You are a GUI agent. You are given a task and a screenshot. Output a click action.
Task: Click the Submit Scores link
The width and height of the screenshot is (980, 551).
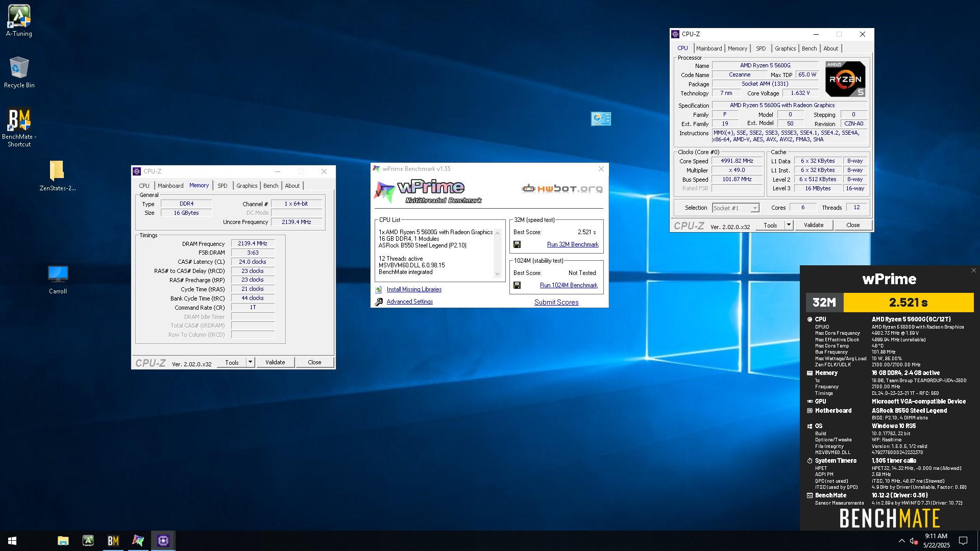[x=556, y=303]
